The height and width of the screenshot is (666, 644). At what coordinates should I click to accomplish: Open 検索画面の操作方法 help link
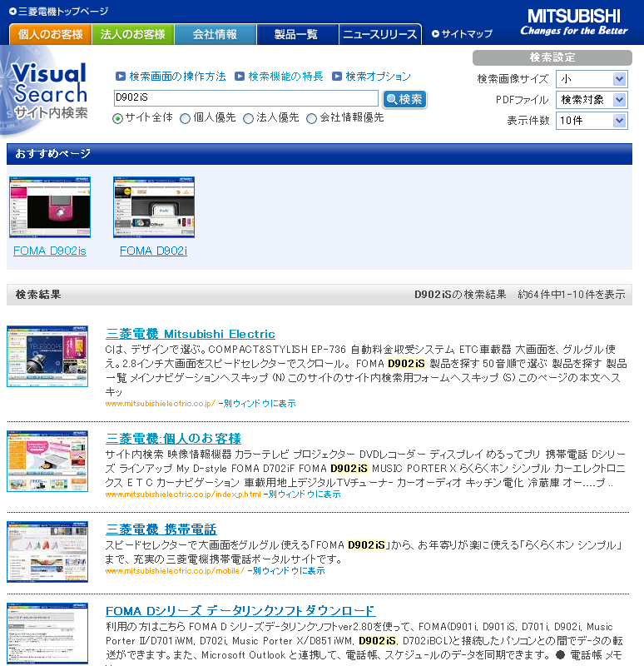pos(177,77)
